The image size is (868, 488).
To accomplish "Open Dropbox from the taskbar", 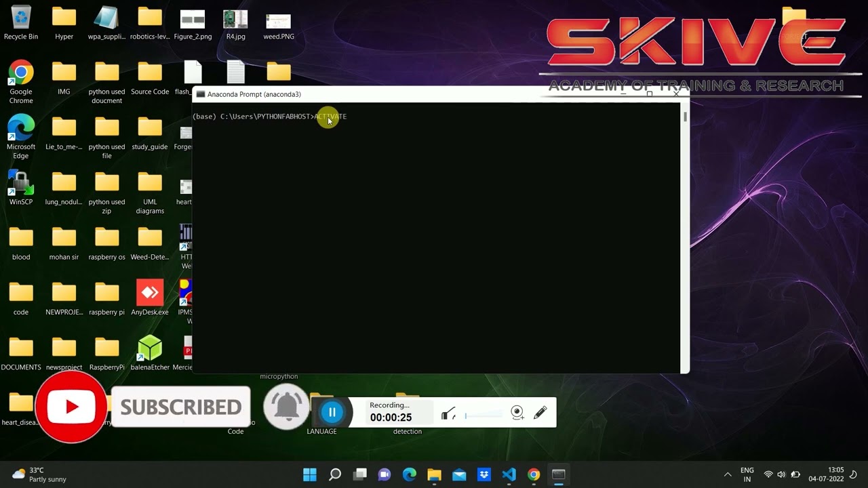I will click(484, 474).
